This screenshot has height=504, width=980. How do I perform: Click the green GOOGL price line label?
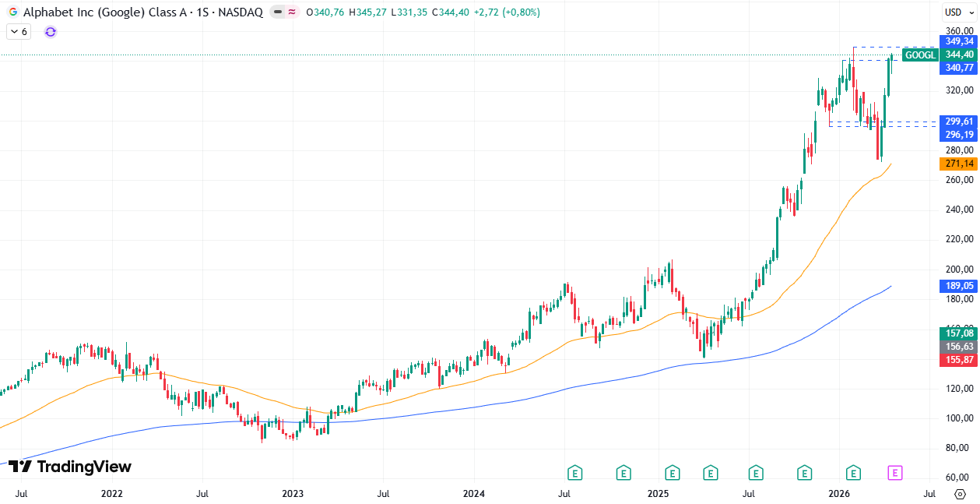(x=920, y=55)
